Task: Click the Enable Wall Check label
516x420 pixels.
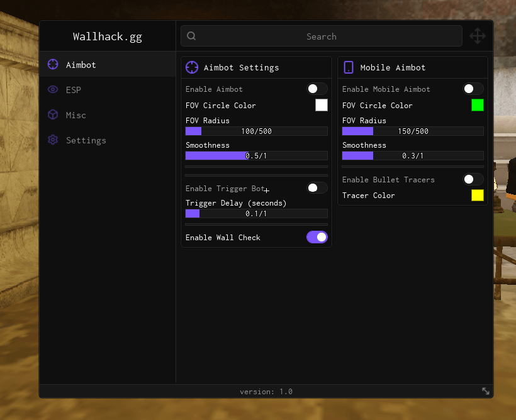Action: point(223,238)
